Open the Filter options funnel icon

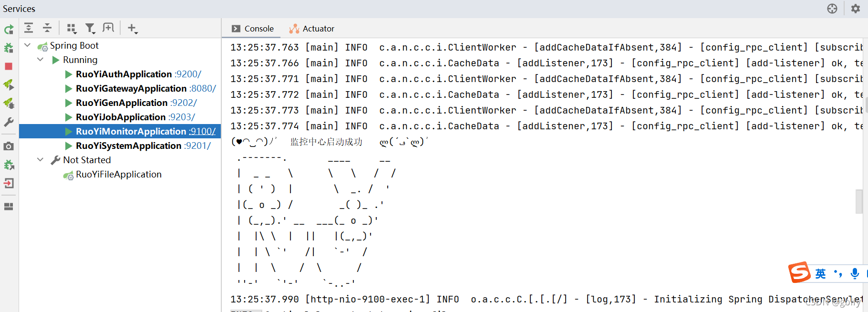[x=90, y=29]
